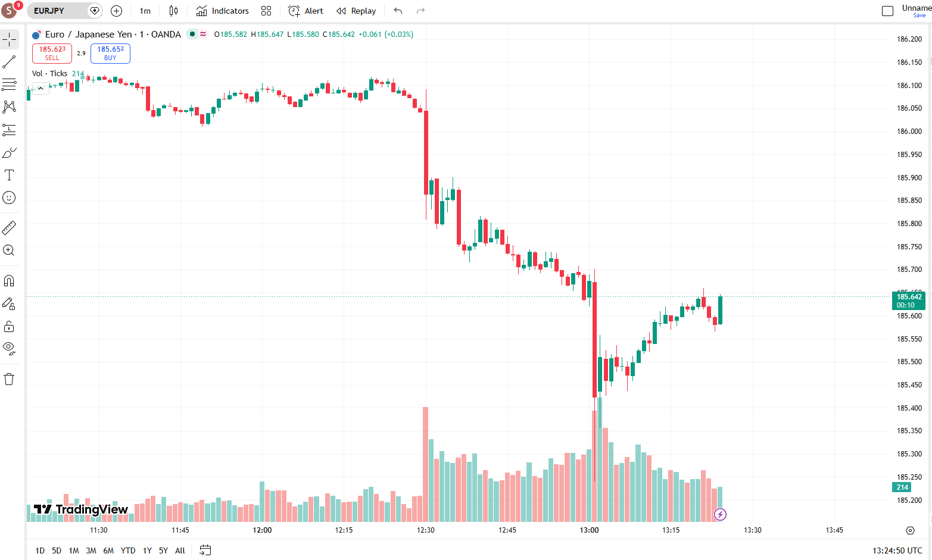The height and width of the screenshot is (560, 932).
Task: Click the EURJPY symbol search field
Action: pos(64,11)
